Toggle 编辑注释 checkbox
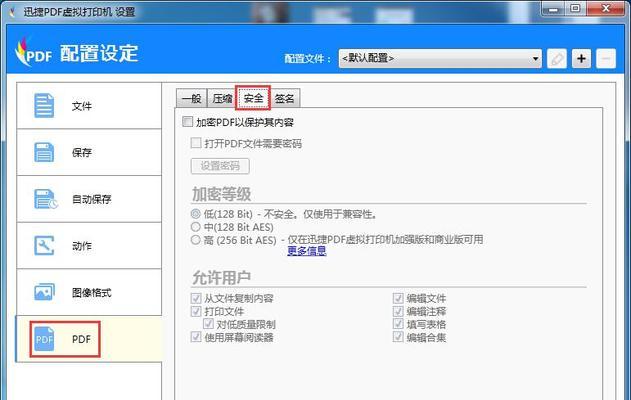631x400 pixels. pyautogui.click(x=398, y=311)
